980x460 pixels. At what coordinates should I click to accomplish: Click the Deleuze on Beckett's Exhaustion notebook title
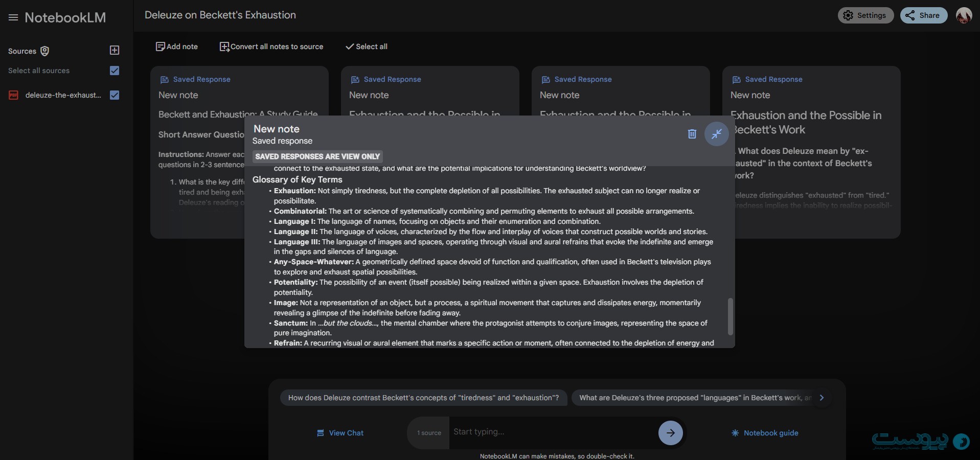[x=220, y=15]
